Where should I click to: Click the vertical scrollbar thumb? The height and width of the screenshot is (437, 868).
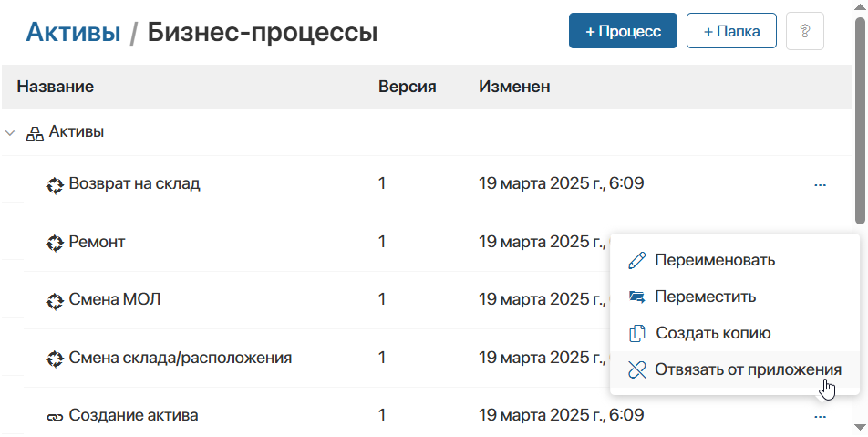click(861, 120)
